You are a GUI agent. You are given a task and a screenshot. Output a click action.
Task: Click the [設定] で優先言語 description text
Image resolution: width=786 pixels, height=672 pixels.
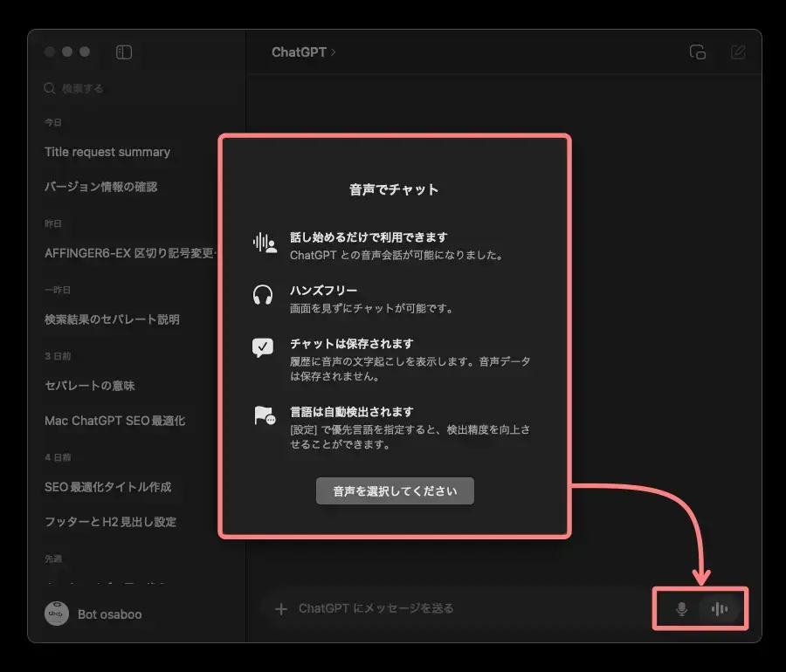410,437
